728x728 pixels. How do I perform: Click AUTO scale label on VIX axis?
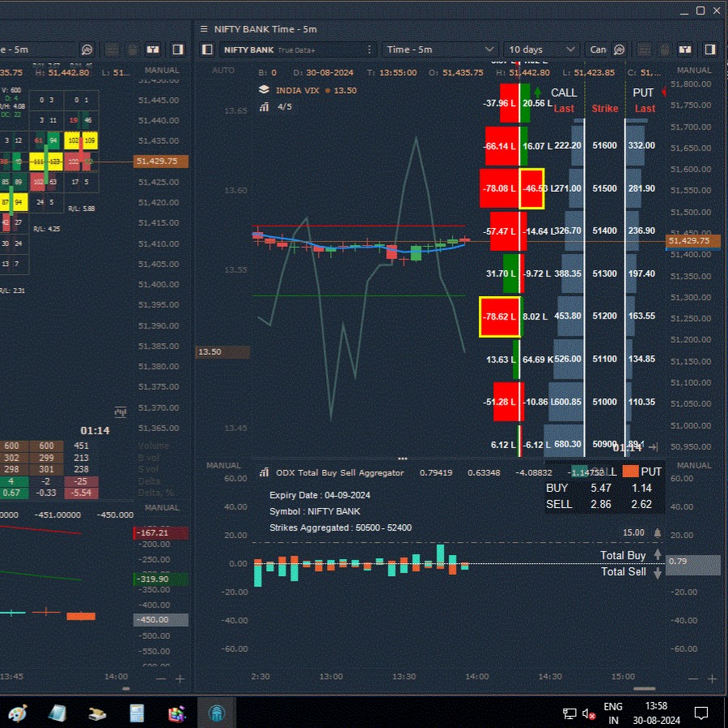(x=223, y=70)
